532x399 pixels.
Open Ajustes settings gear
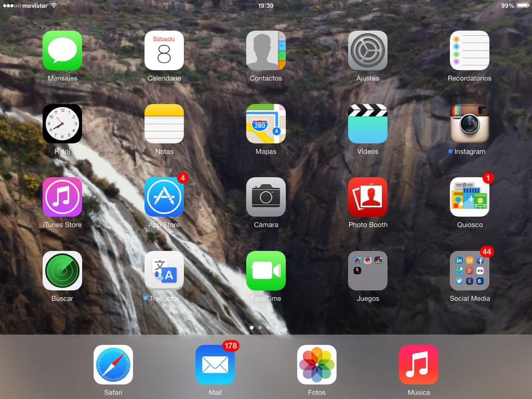tap(368, 50)
